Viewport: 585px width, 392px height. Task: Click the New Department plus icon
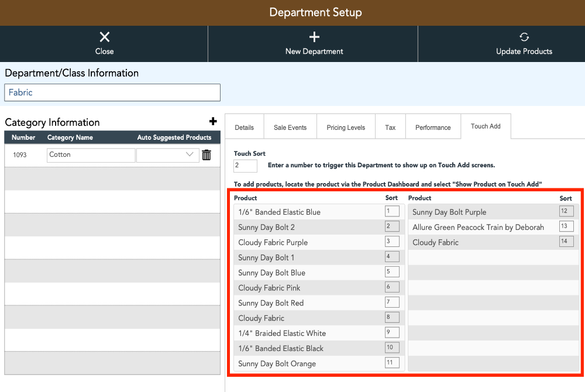pos(314,37)
